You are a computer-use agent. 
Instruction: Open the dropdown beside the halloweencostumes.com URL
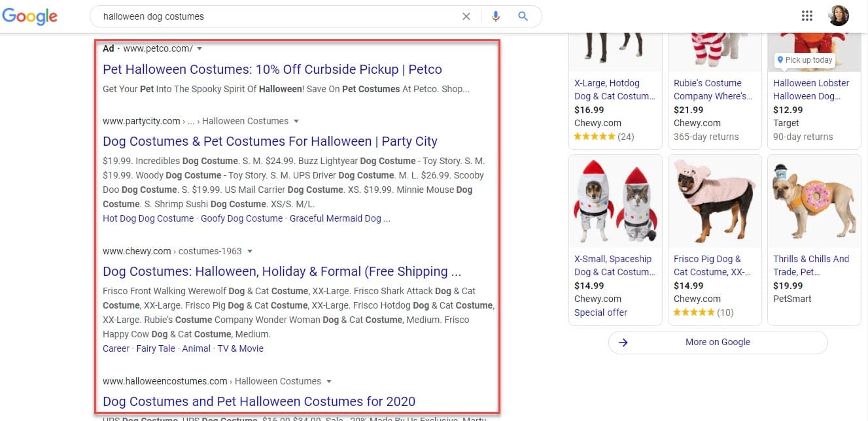pyautogui.click(x=329, y=382)
